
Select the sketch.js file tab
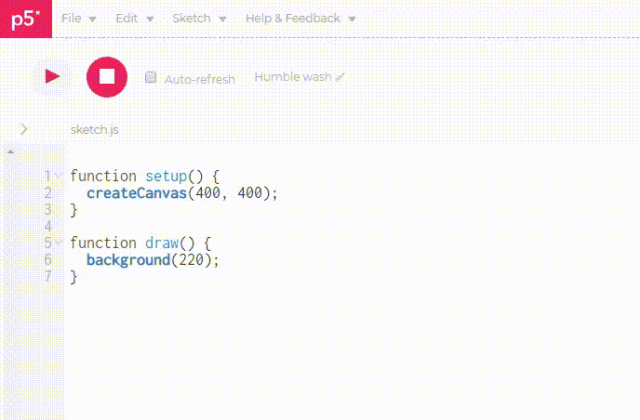tap(95, 130)
